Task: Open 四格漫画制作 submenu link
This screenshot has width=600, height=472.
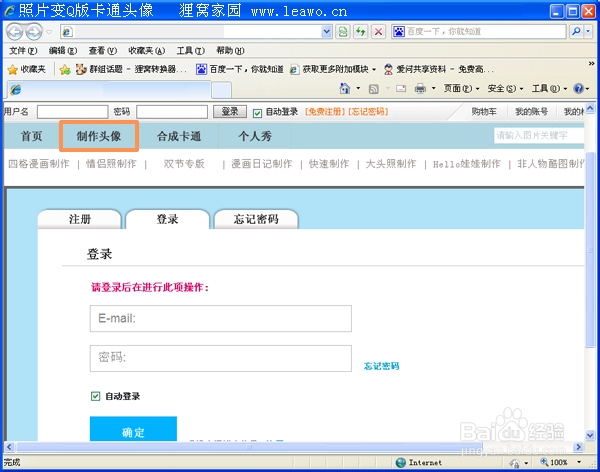Action: [39, 164]
